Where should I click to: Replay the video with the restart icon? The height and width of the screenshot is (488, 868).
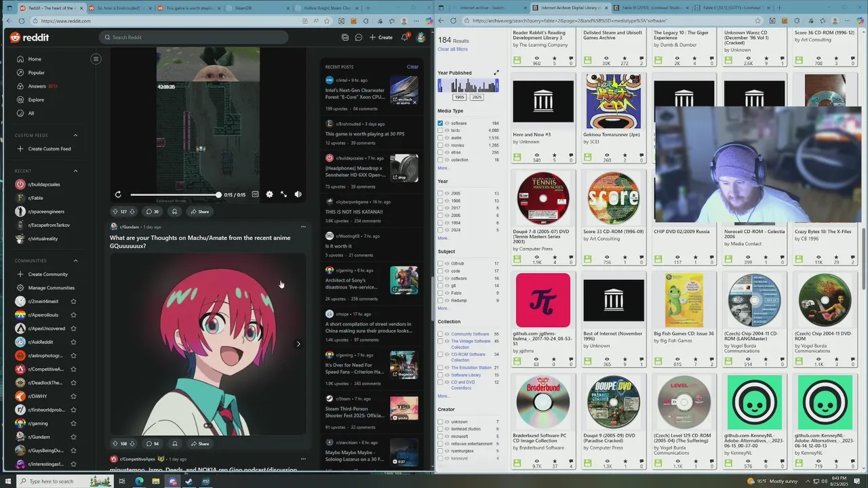click(118, 195)
